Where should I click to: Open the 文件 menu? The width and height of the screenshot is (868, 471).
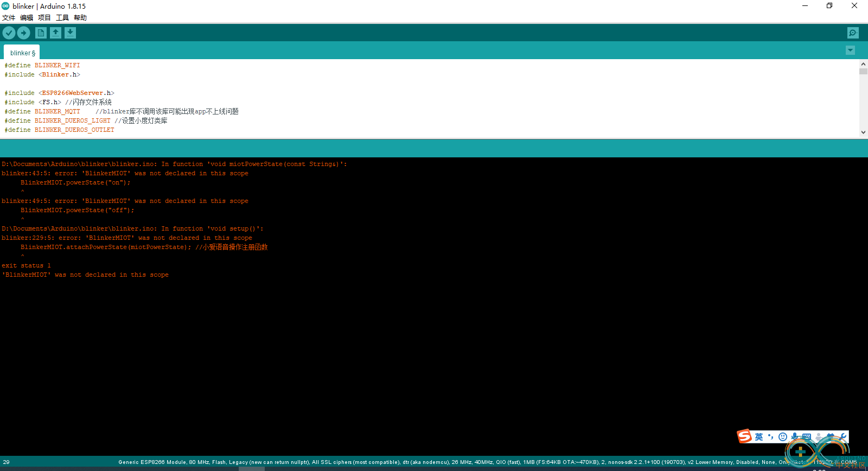pos(9,18)
